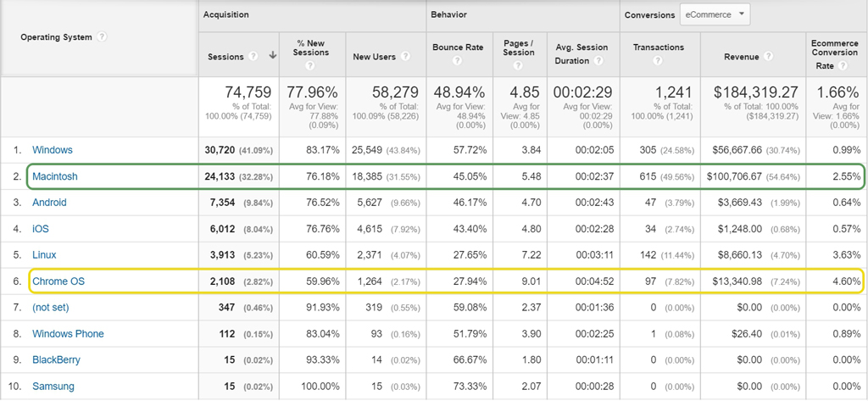Sort table by Bounce Rate header
This screenshot has height=401, width=868.
pyautogui.click(x=457, y=47)
